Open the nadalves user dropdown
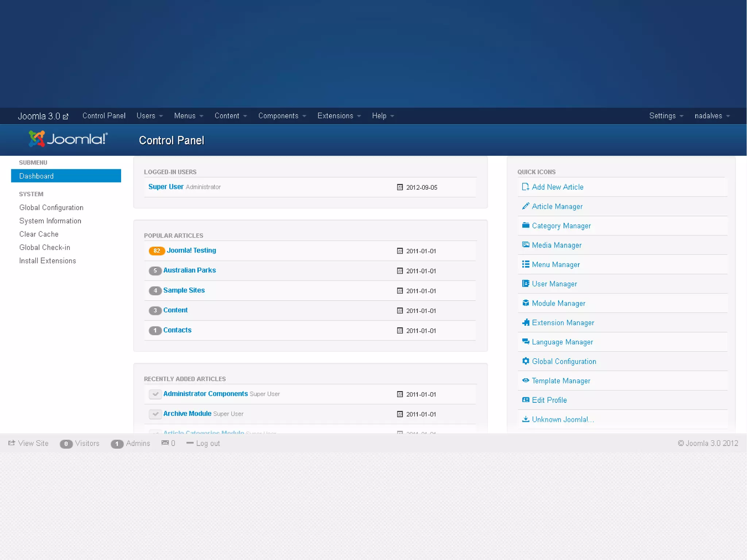 coord(712,116)
